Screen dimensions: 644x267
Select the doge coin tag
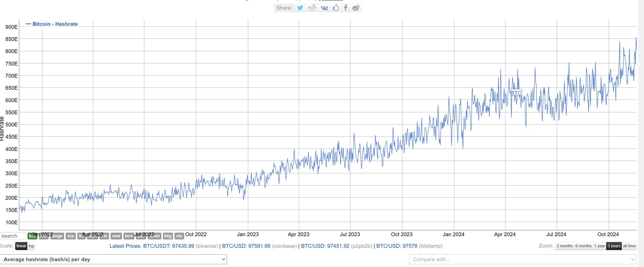click(x=57, y=236)
